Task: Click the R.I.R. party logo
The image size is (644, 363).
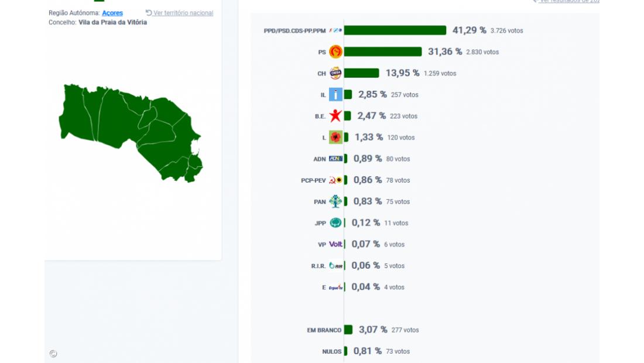Action: tap(336, 266)
